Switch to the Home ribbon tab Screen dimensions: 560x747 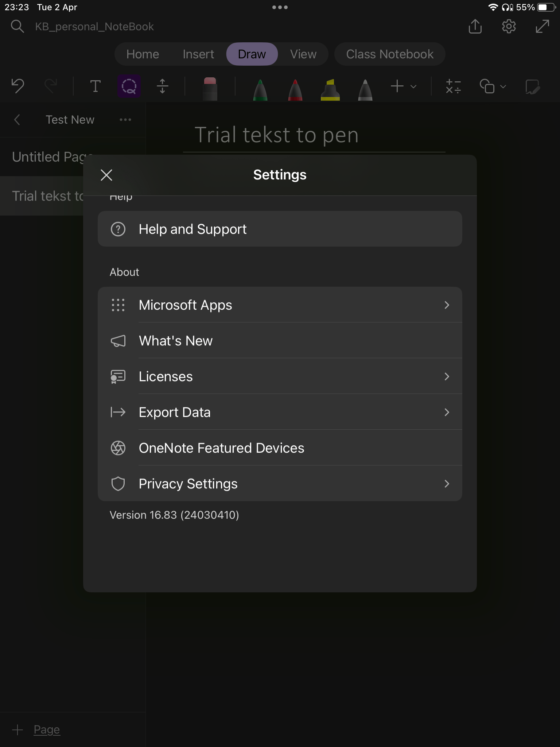143,54
